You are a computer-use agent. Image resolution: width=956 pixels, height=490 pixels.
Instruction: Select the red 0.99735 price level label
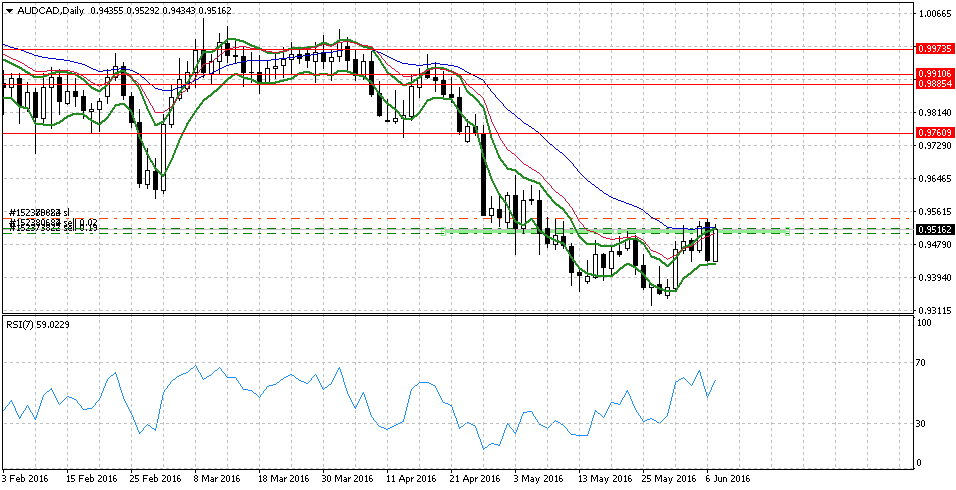[935, 48]
